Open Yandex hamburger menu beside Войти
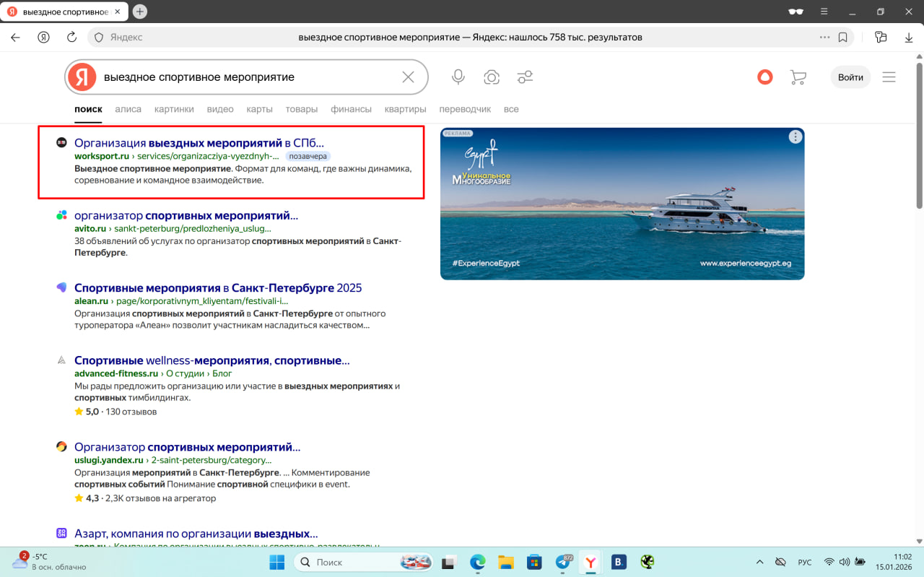The width and height of the screenshot is (924, 577). pyautogui.click(x=889, y=77)
